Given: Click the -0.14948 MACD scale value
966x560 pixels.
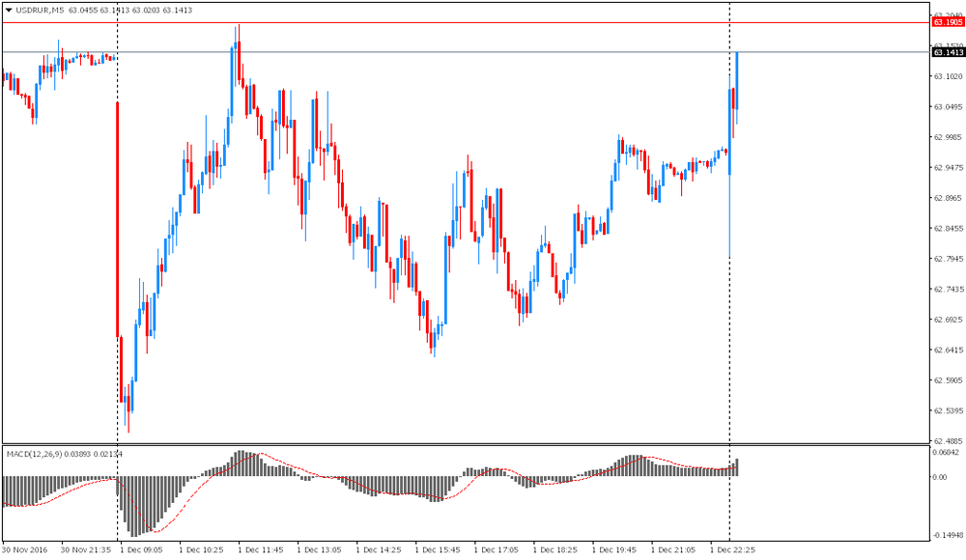Looking at the screenshot, I should (x=948, y=534).
